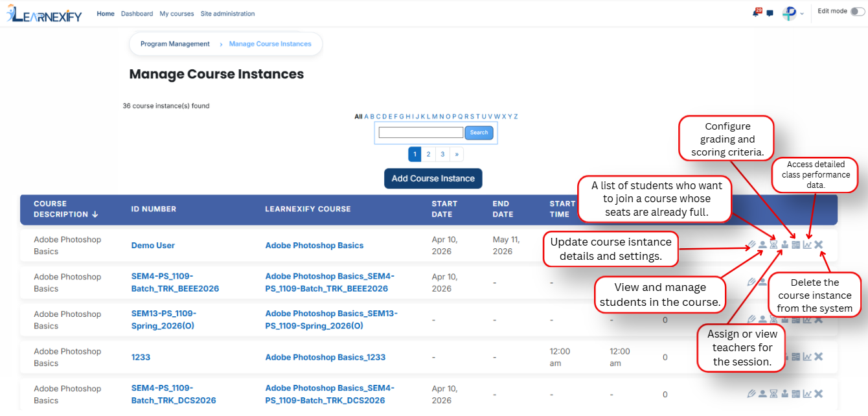Configure grading for Demo User instance
Viewport: 868px width, 416px height.
[x=796, y=245]
